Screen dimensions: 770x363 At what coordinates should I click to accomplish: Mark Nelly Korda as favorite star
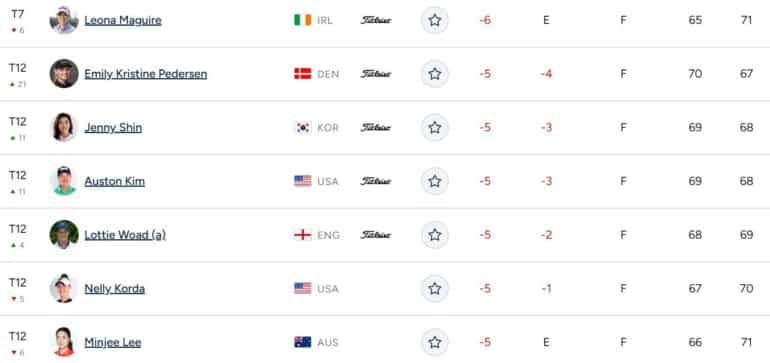(x=435, y=288)
